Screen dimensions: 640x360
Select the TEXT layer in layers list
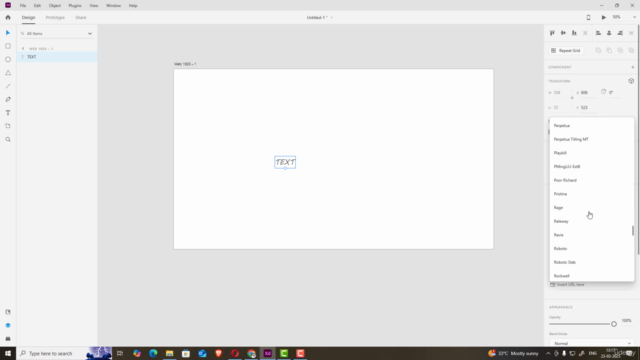click(x=57, y=57)
